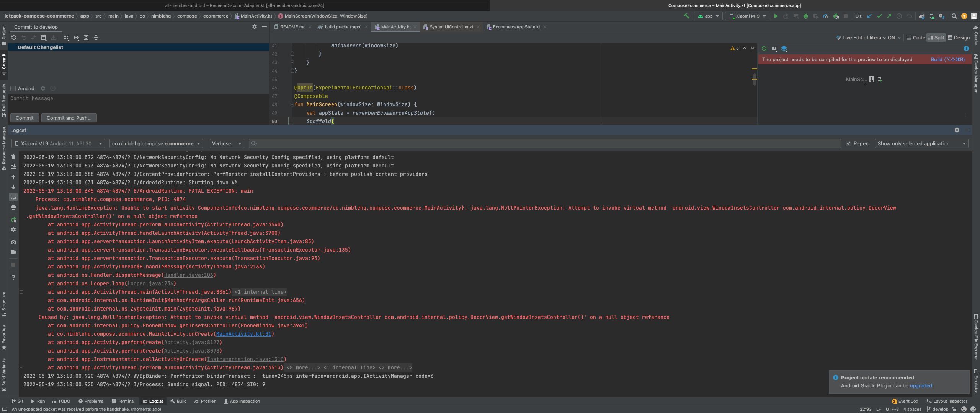Switch to the SystemUiController.kt tab
This screenshot has width=980, height=413.
[451, 27]
